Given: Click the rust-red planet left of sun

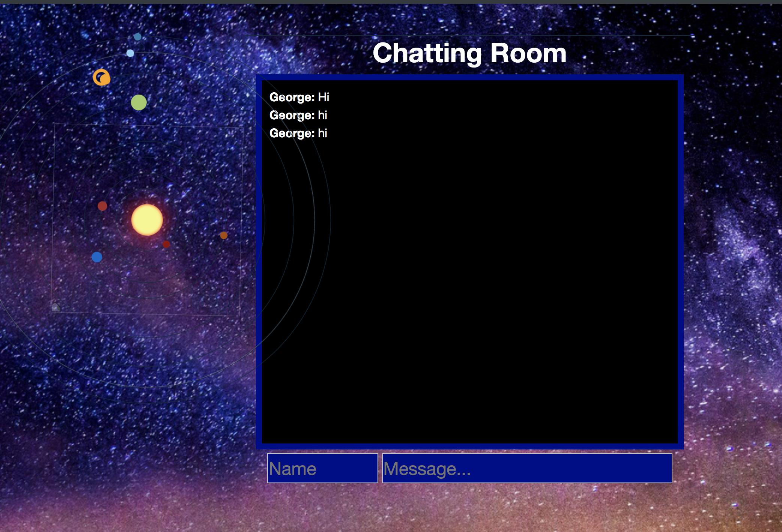Looking at the screenshot, I should 102,206.
